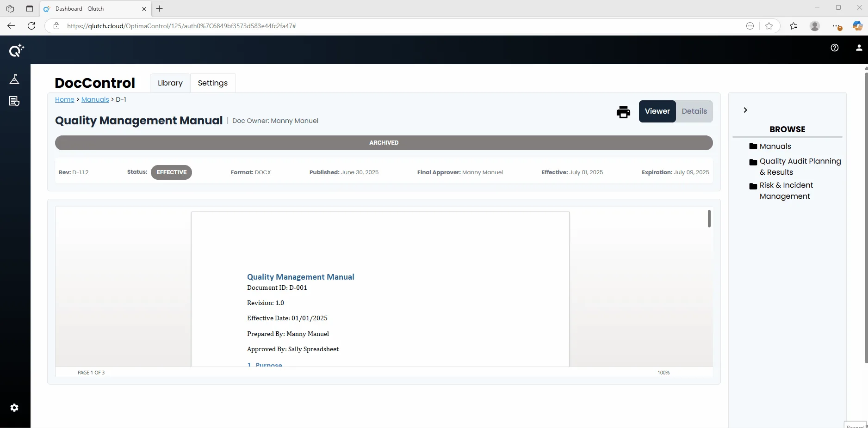This screenshot has height=428, width=868.
Task: Print the Quality Management Manual
Action: (x=623, y=112)
